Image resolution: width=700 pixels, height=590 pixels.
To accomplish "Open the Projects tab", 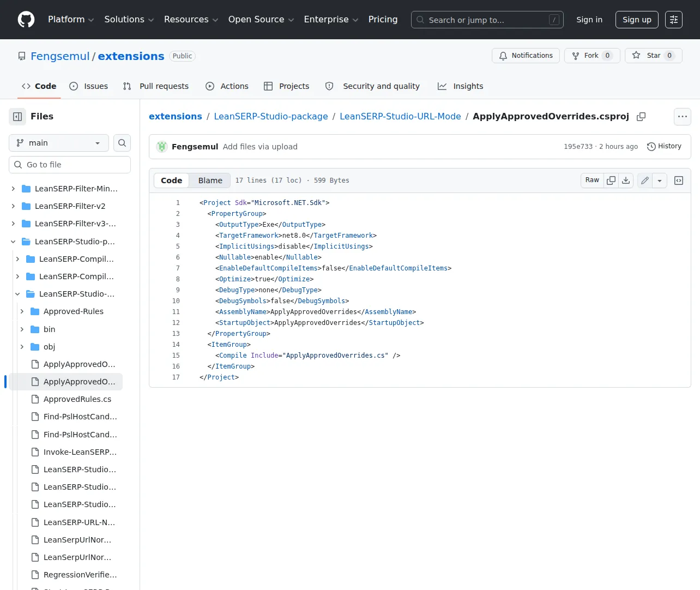I will (x=286, y=86).
